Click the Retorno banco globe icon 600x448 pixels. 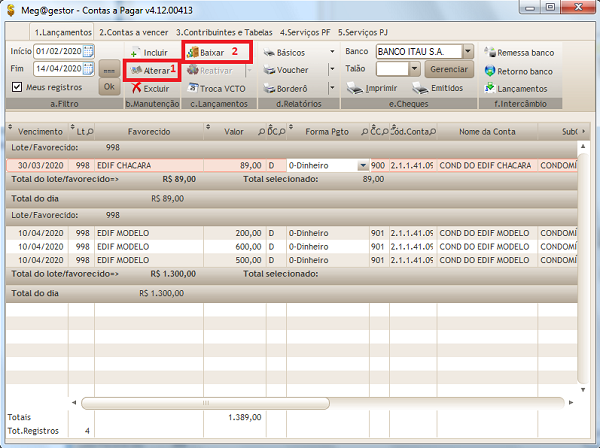pos(489,70)
